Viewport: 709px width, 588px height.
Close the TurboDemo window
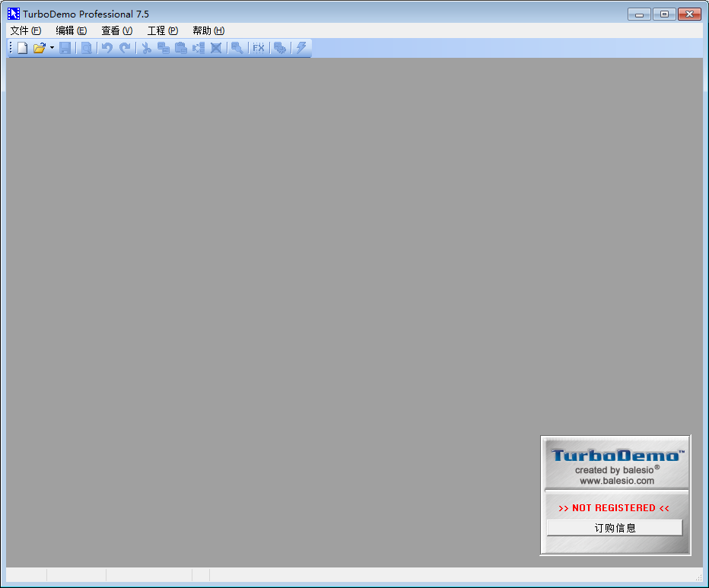click(x=689, y=14)
